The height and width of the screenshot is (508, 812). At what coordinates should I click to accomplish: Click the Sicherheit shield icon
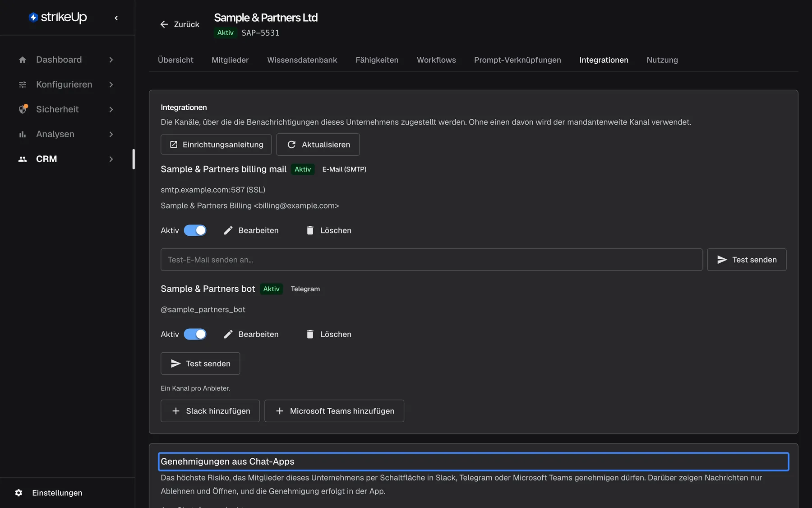pyautogui.click(x=23, y=109)
